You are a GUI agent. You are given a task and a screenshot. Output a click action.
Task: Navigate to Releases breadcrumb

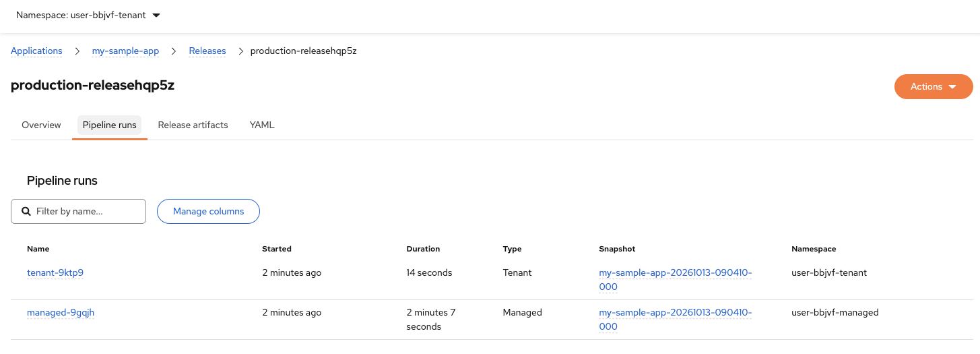point(207,51)
